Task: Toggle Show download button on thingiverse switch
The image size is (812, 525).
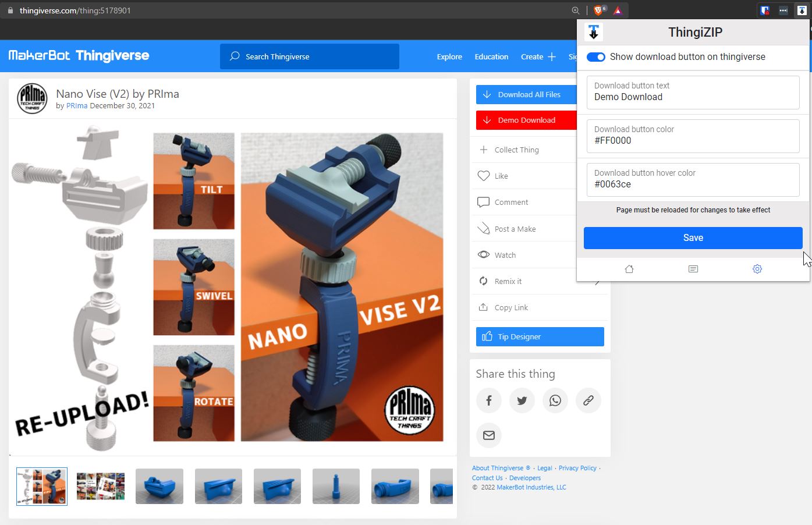Action: click(x=596, y=56)
